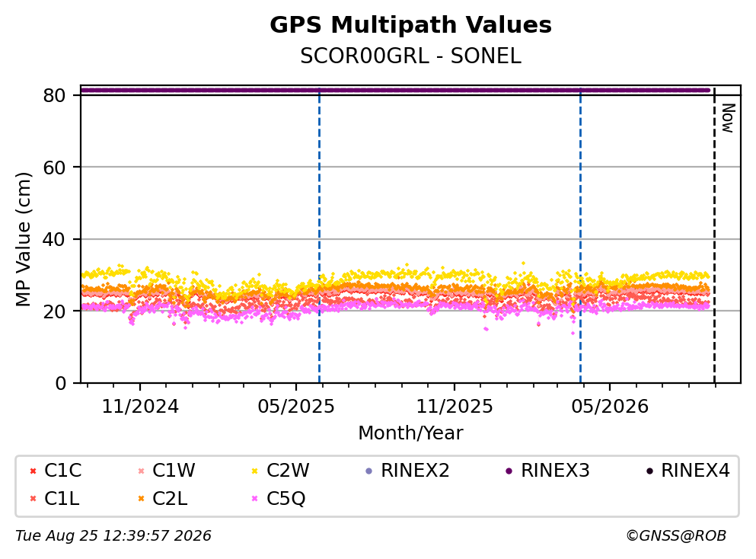Click the Now marker label
The image size is (756, 559).
728,118
